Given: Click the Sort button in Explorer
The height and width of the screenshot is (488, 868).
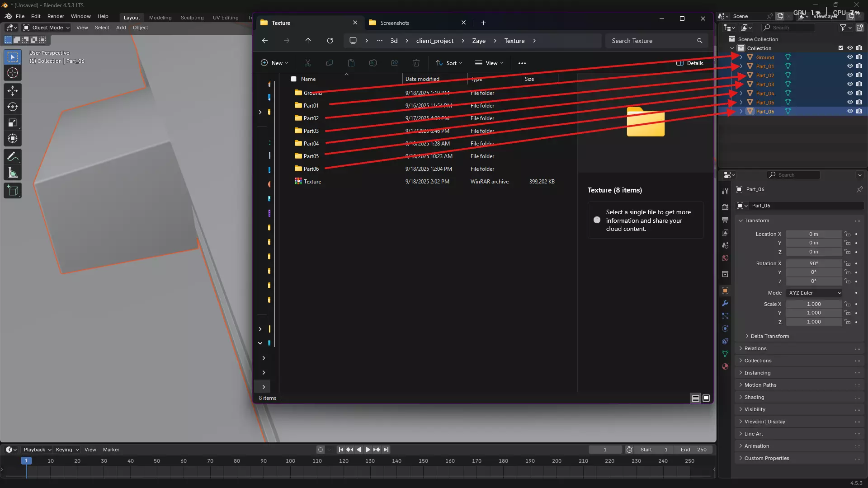Looking at the screenshot, I should click(449, 63).
